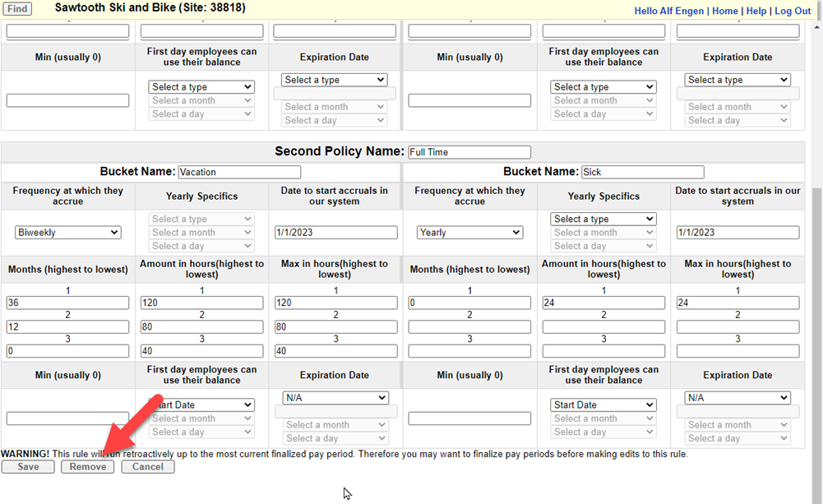The height and width of the screenshot is (504, 823).
Task: Open the Home link
Action: click(724, 11)
